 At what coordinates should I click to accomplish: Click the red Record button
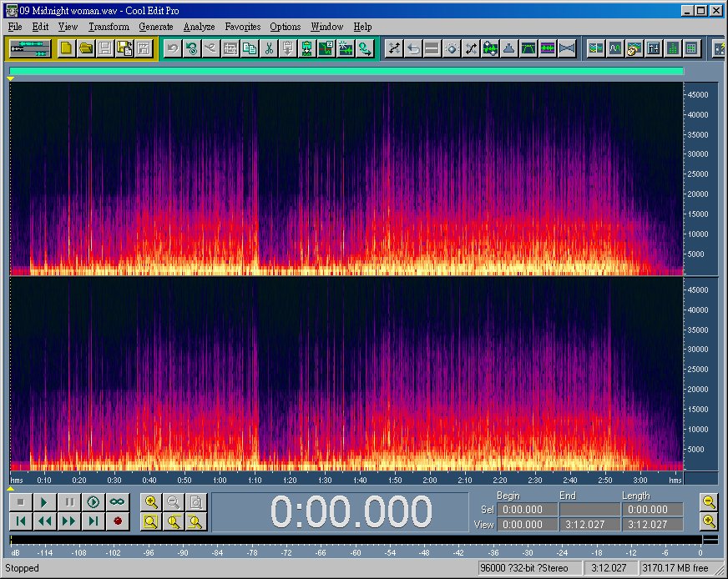pos(118,521)
